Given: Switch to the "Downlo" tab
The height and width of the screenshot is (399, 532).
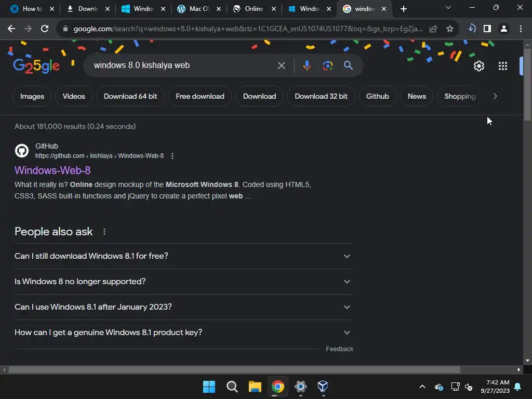Looking at the screenshot, I should point(88,9).
